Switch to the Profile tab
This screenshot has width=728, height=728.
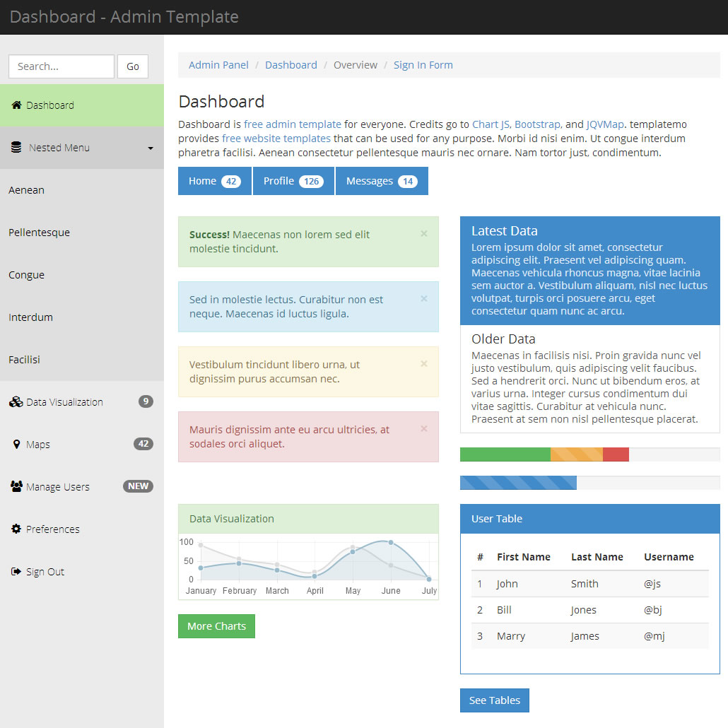tap(293, 181)
